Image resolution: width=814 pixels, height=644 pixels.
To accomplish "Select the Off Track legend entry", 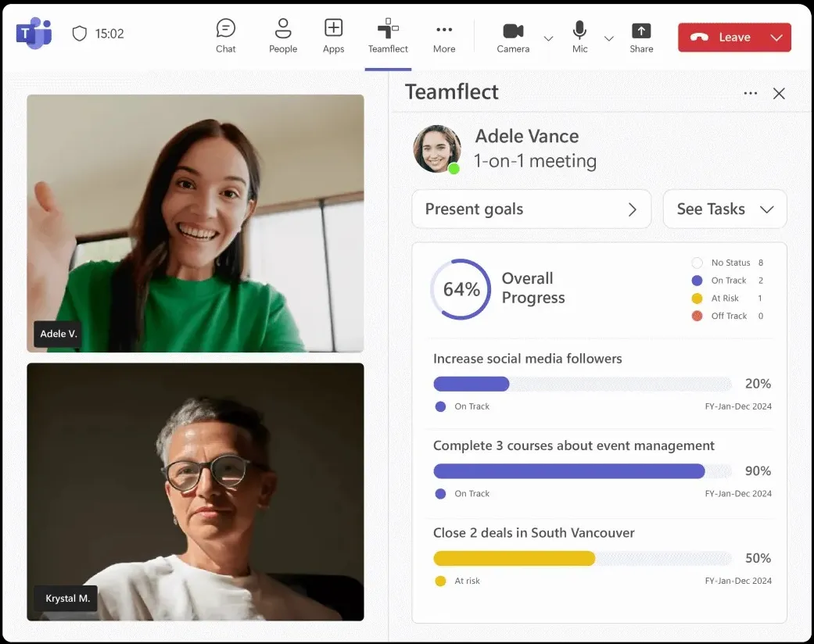I will click(x=727, y=316).
